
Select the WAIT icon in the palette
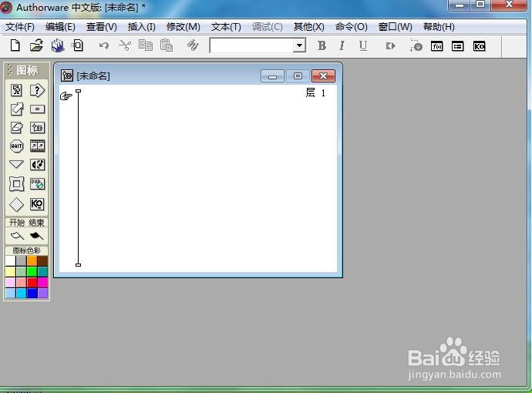(17, 146)
